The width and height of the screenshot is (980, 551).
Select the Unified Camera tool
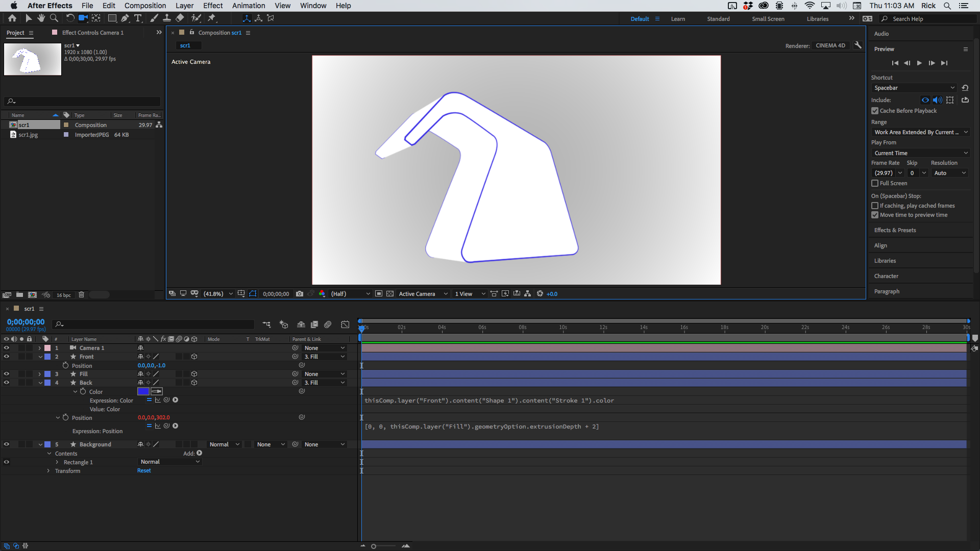point(82,18)
